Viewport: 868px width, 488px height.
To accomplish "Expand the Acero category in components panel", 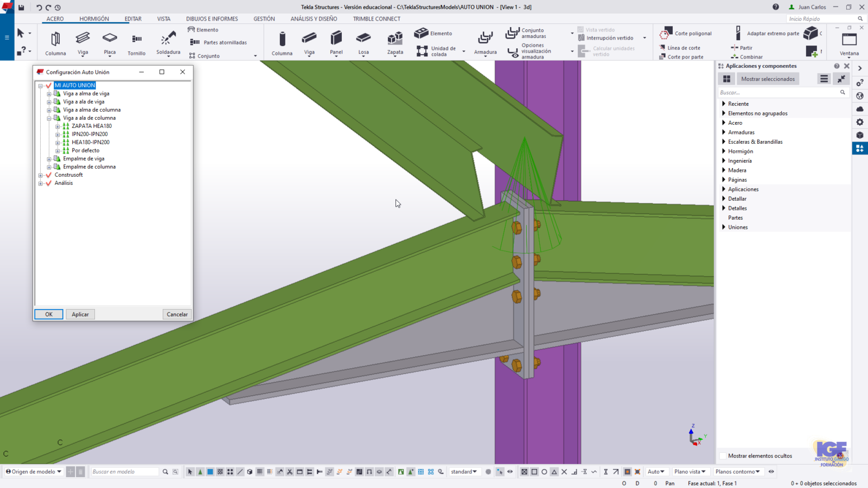I will [724, 123].
